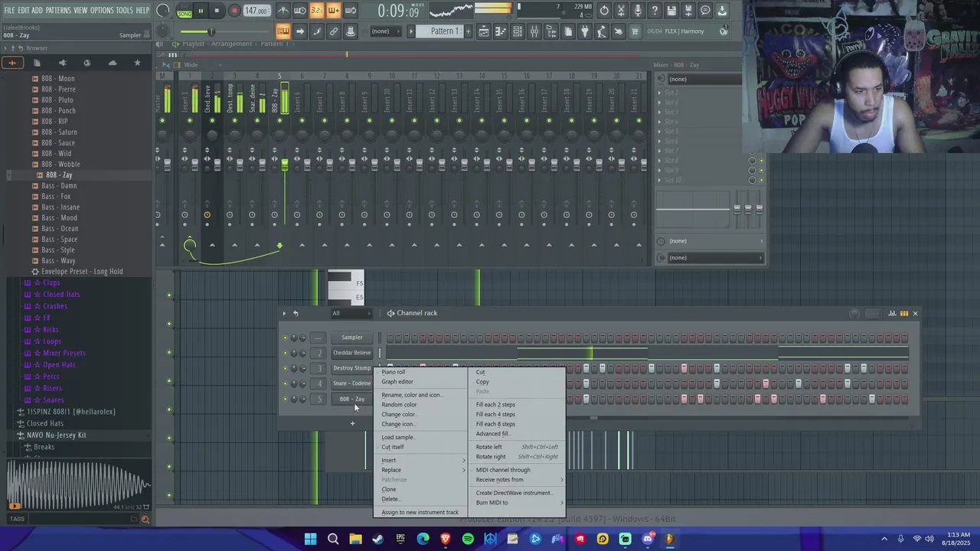This screenshot has width=980, height=551.
Task: Select Rename, color and icon option
Action: tap(412, 395)
